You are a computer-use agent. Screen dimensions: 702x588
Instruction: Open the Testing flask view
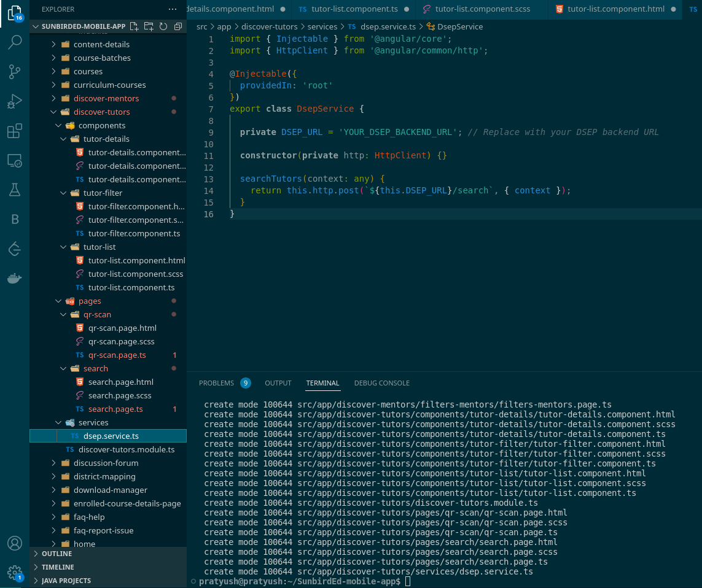tap(15, 190)
